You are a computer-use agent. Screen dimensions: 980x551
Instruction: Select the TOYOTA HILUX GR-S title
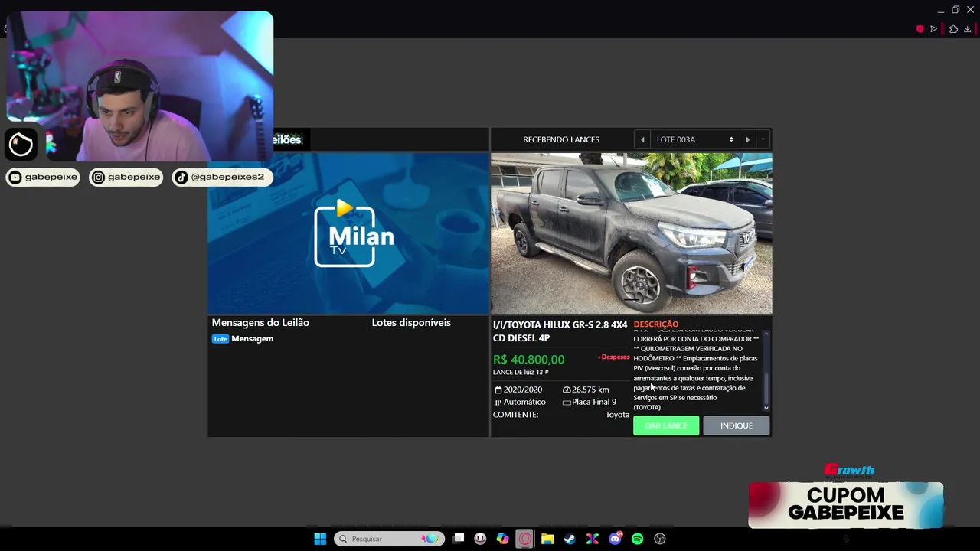tap(560, 331)
